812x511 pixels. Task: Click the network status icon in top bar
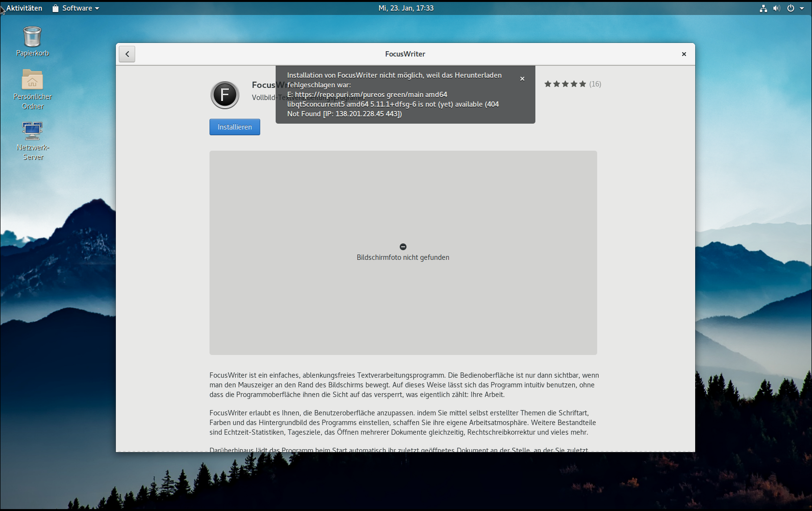click(x=763, y=8)
